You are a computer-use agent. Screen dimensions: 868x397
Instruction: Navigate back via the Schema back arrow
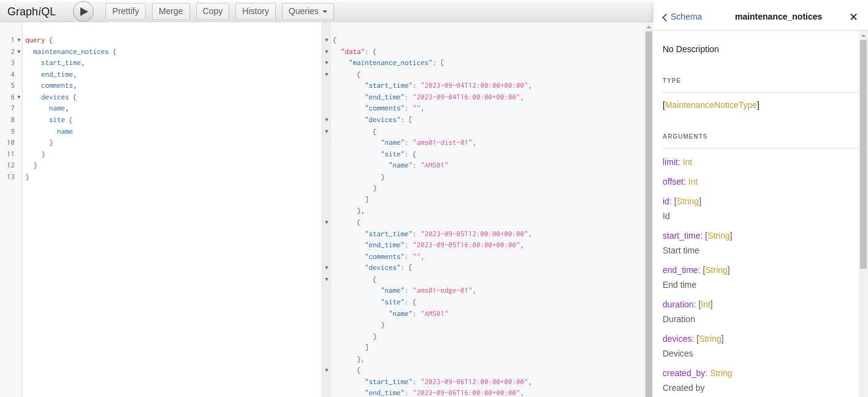[x=664, y=17]
